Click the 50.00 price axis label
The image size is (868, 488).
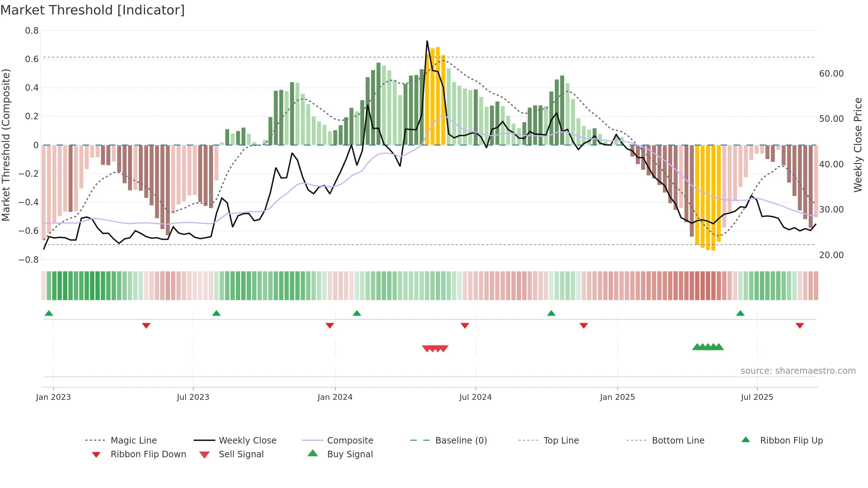831,119
